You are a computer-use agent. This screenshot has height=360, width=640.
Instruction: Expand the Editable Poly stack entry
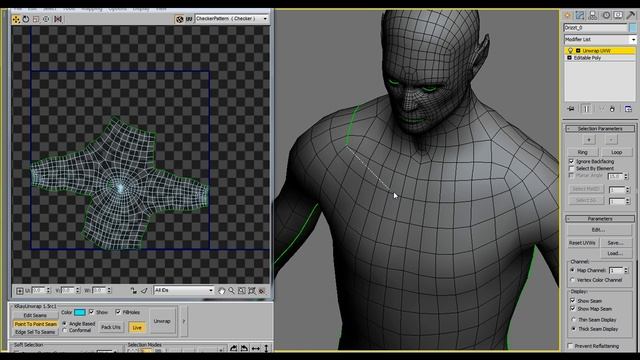[x=569, y=58]
